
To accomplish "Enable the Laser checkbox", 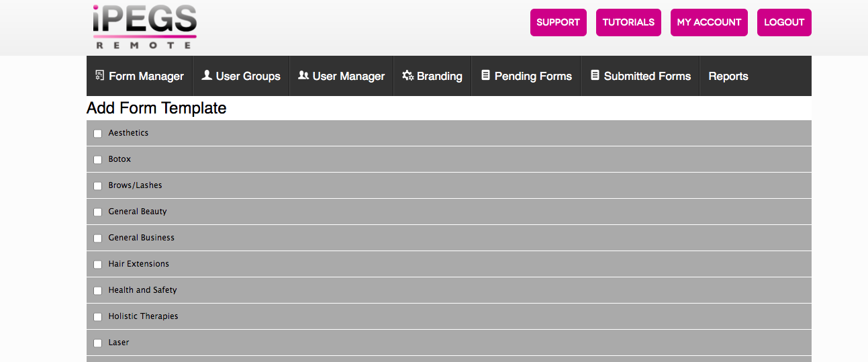I will click(x=98, y=343).
